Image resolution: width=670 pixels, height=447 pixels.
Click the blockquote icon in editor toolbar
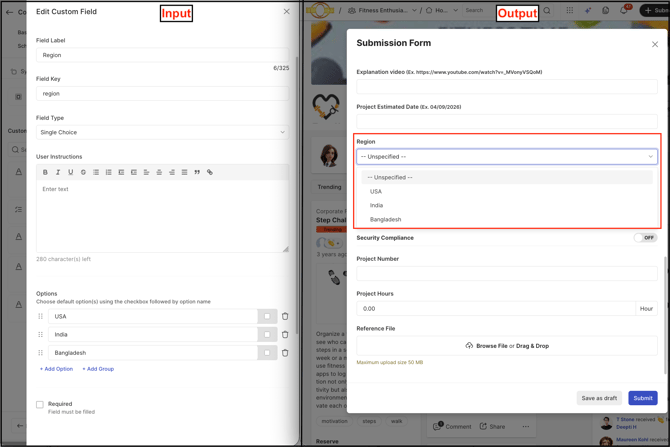click(x=197, y=172)
